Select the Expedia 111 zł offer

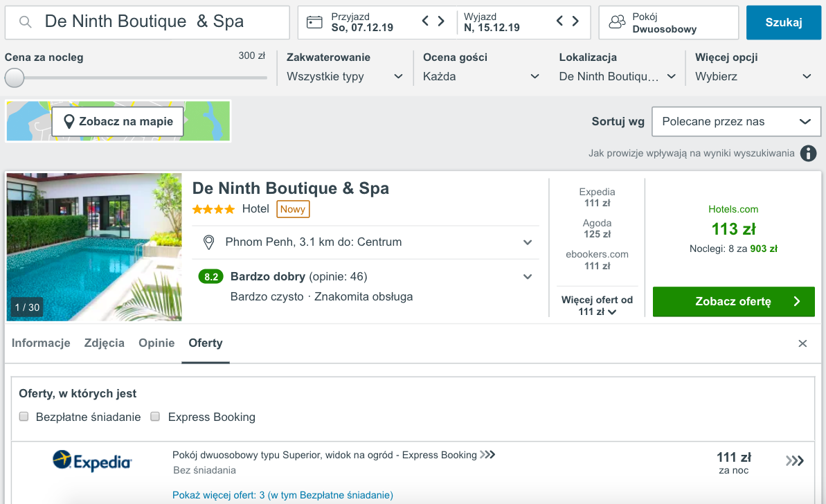(x=597, y=197)
